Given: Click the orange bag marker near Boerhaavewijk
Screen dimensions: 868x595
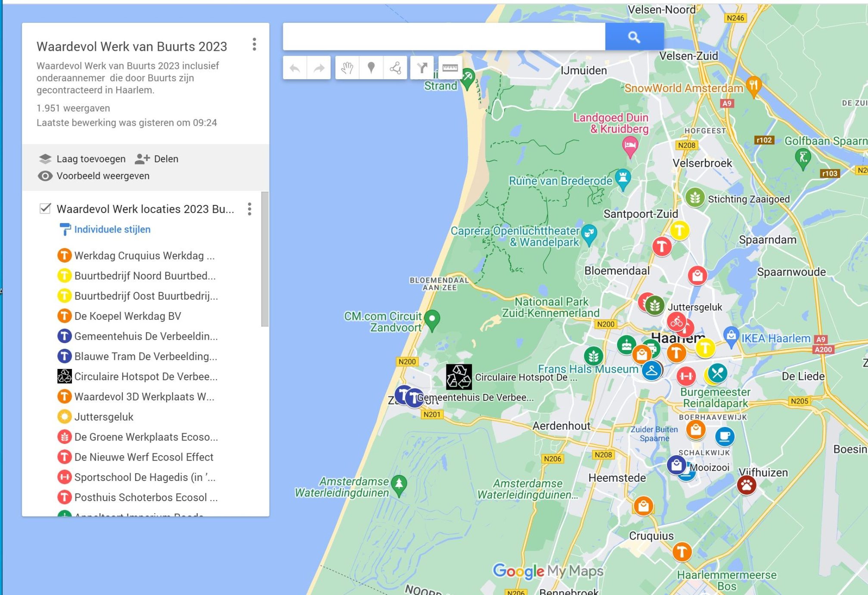Looking at the screenshot, I should pos(696,429).
